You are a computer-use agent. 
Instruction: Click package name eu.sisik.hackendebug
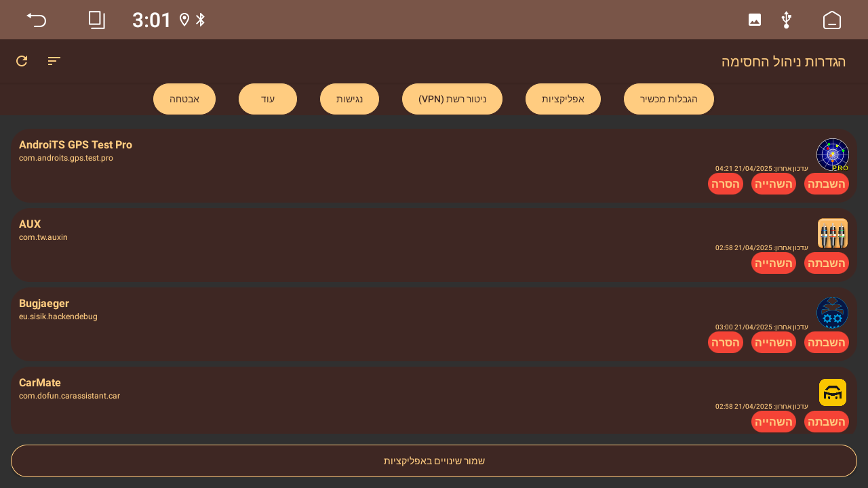pos(58,317)
